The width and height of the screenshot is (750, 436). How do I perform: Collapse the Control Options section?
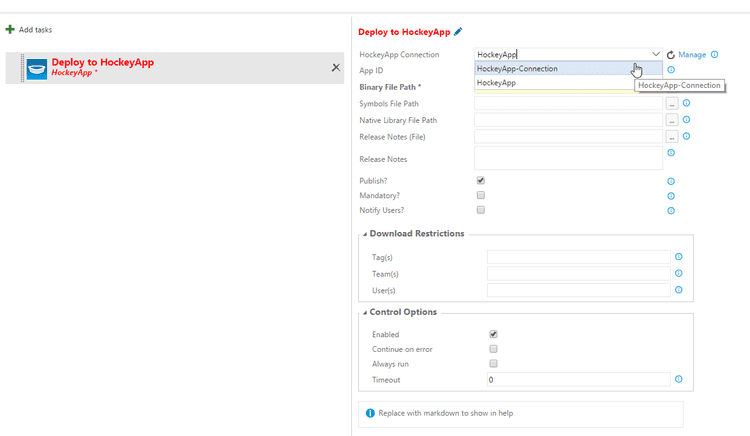click(365, 313)
